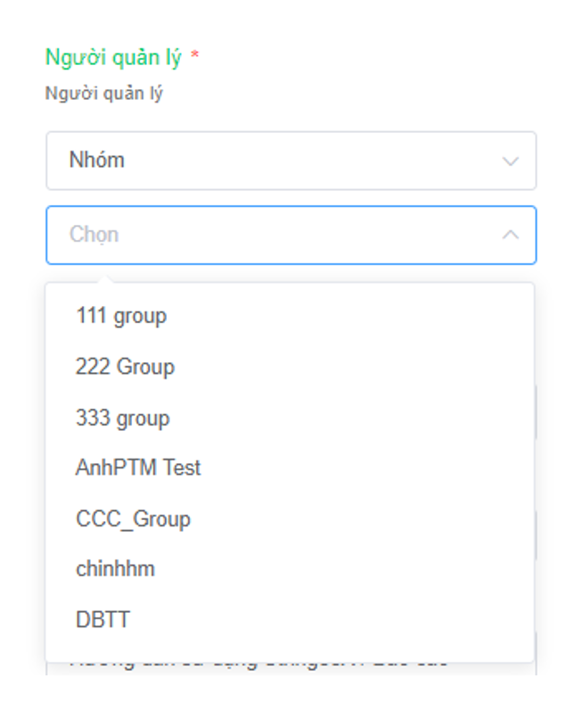583x728 pixels.
Task: Click the partially hidden field below the list
Action: pos(291,668)
